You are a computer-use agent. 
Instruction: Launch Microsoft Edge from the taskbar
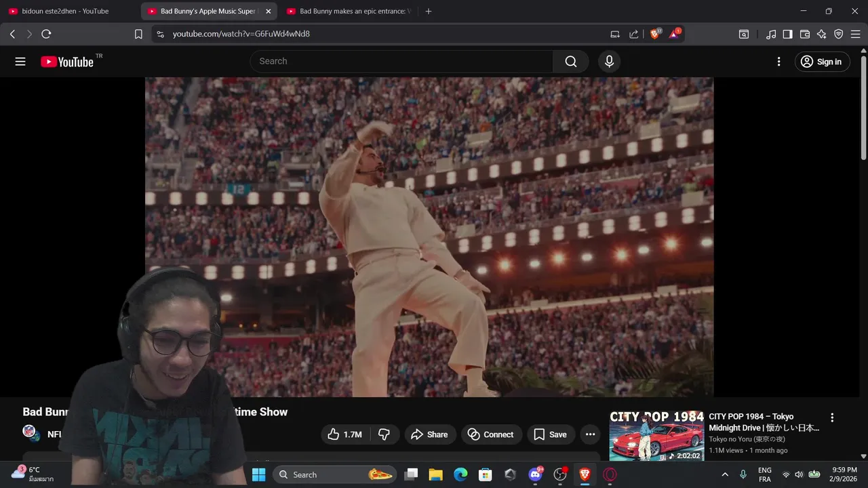pyautogui.click(x=460, y=474)
